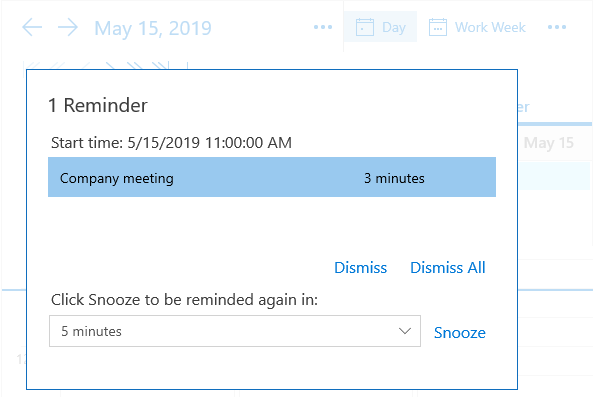Click the Day view calendar icon
Viewport: 611px width, 397px height.
(x=365, y=27)
